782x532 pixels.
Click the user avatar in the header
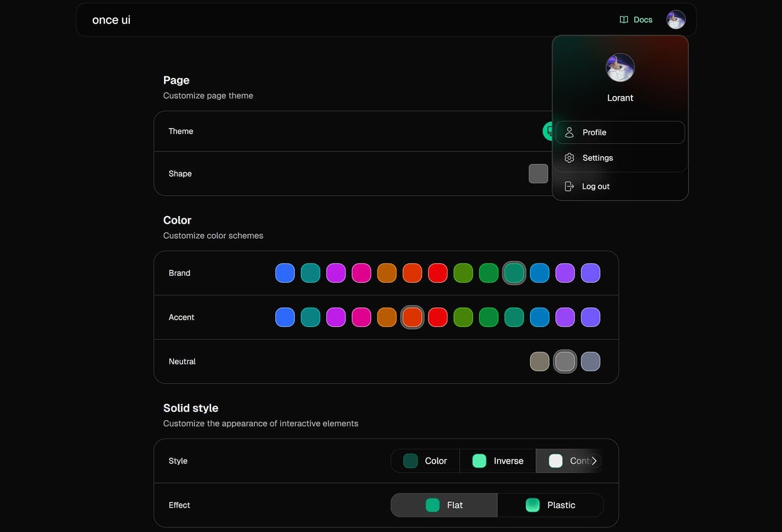676,20
